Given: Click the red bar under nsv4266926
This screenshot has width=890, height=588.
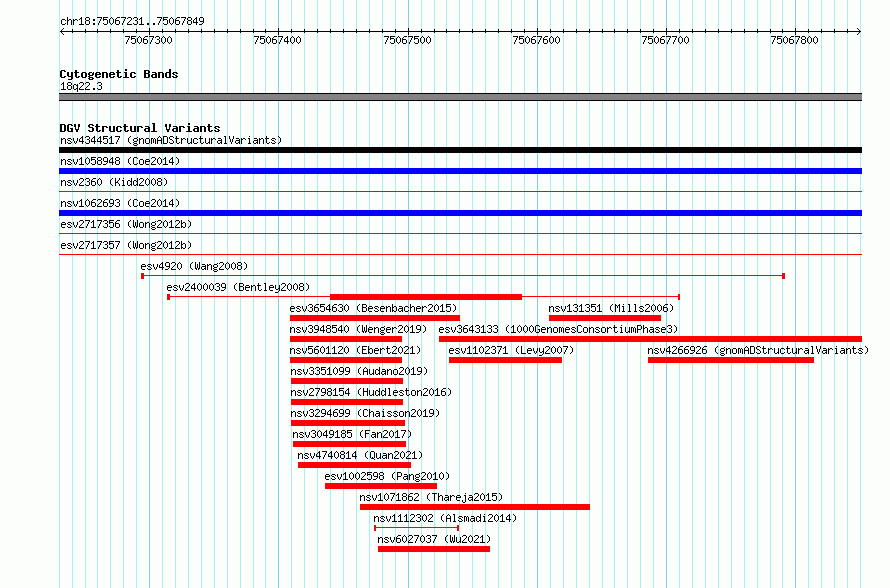Looking at the screenshot, I should click(x=731, y=360).
